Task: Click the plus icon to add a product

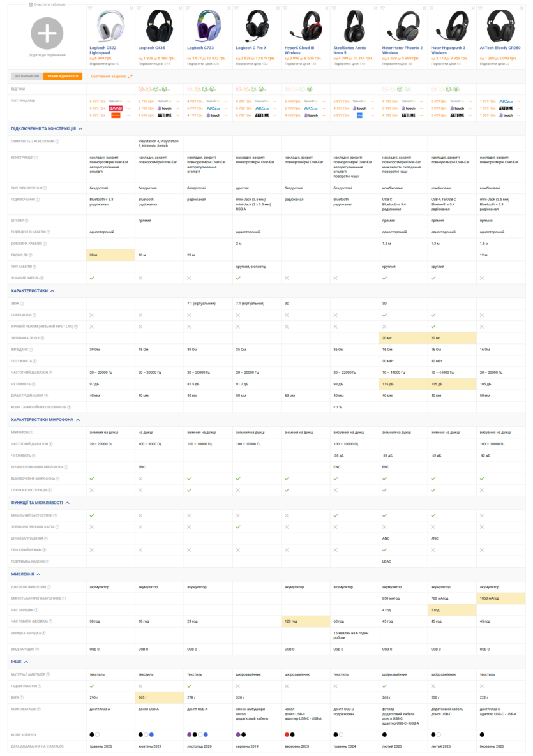Action: pos(47,33)
